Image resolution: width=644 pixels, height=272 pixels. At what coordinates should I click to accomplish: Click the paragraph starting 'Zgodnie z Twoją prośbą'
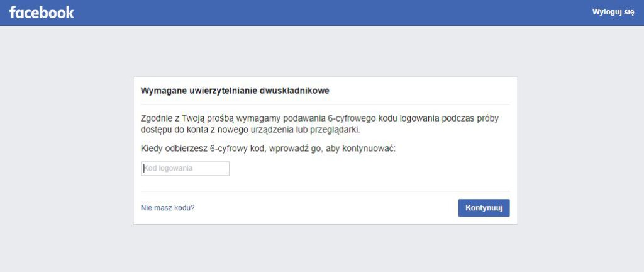pyautogui.click(x=319, y=124)
